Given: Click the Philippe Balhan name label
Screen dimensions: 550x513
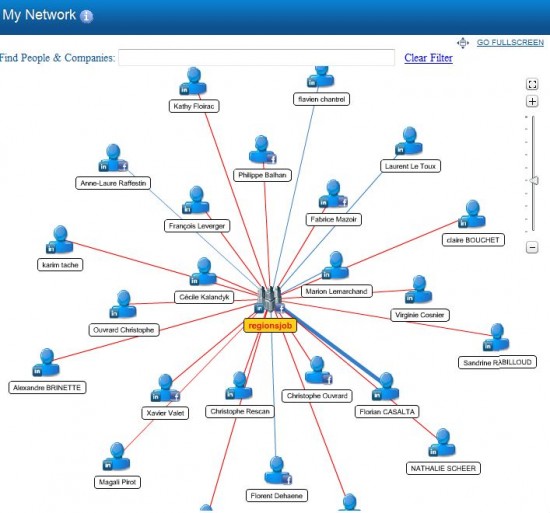Looking at the screenshot, I should (x=262, y=175).
